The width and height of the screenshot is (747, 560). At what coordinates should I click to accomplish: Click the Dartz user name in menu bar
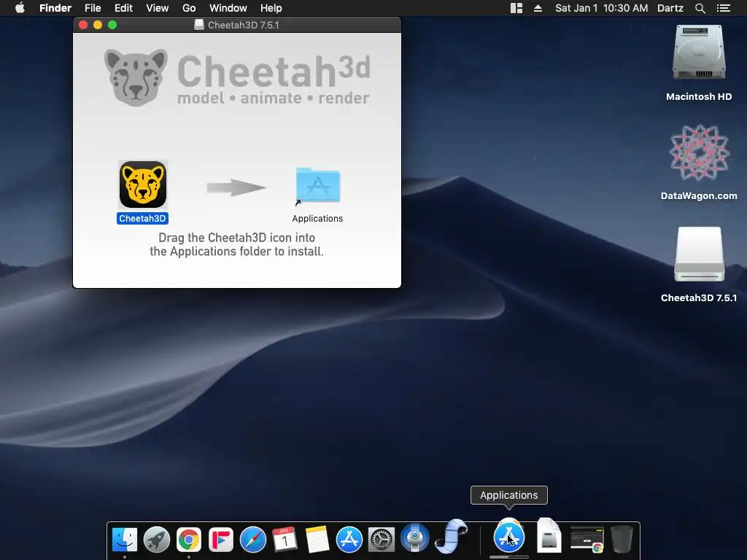[x=670, y=8]
